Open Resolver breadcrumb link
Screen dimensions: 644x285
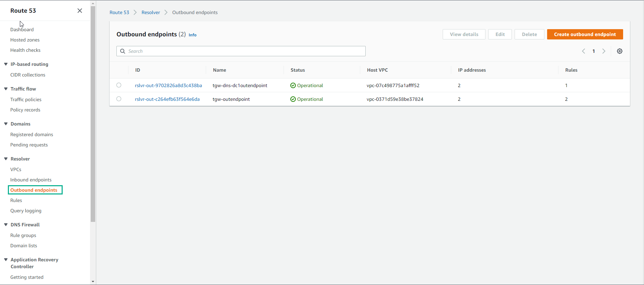pos(151,12)
